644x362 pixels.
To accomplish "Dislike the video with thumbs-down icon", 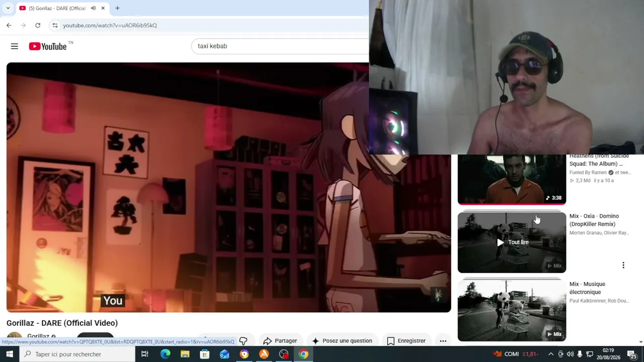I will [244, 341].
